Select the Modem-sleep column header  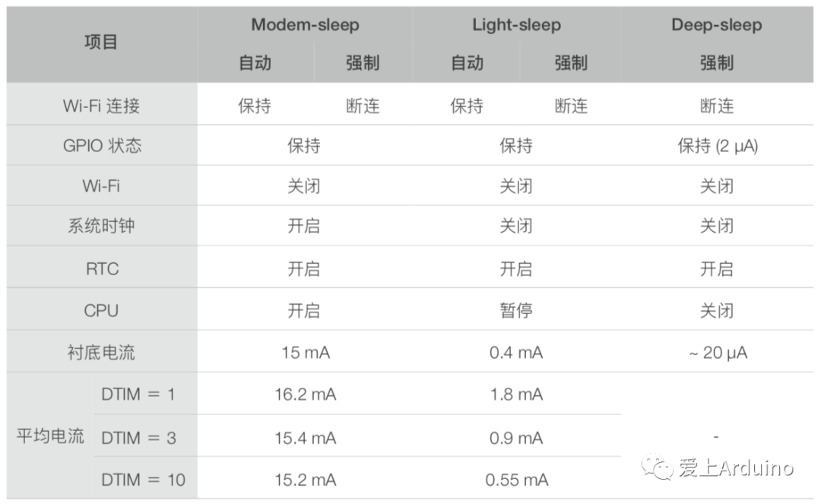click(x=306, y=24)
